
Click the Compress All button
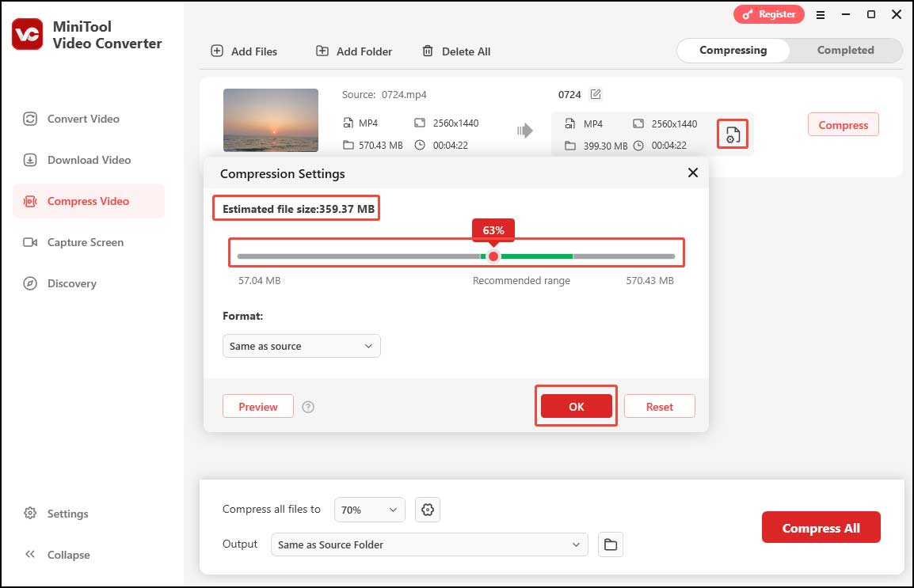(x=821, y=527)
